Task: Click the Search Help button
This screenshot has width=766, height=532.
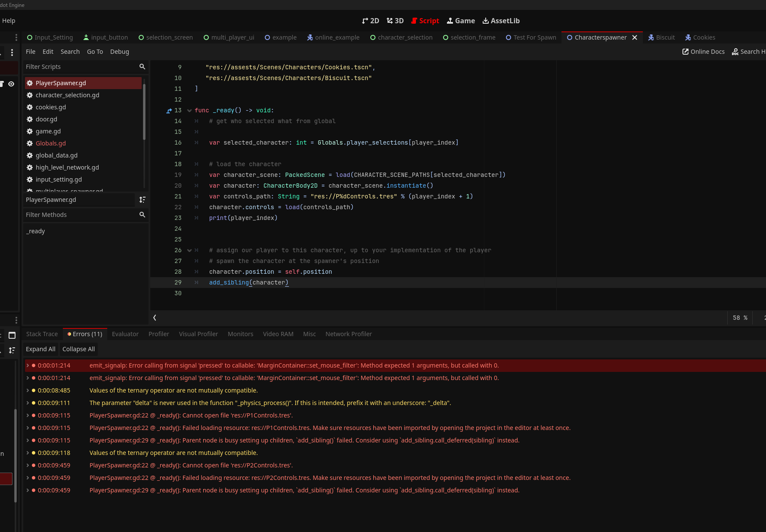Action: point(748,52)
